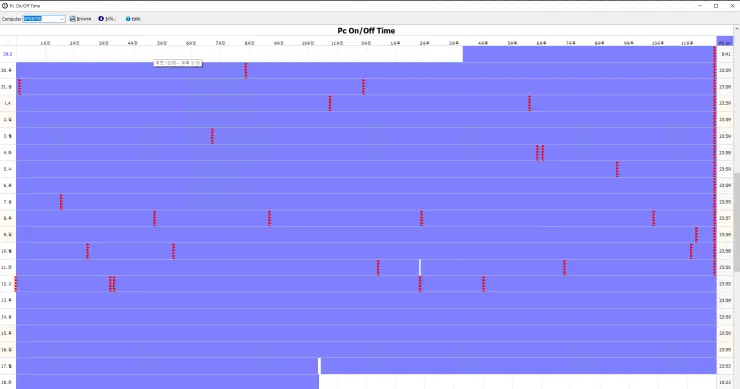Click the PC on column header
The image size is (740, 389).
(x=725, y=42)
